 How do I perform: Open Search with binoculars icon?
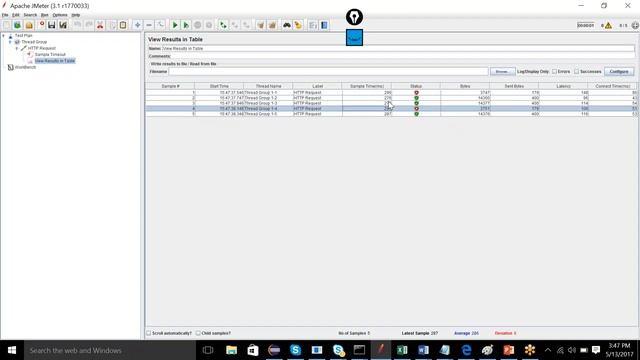coord(287,25)
